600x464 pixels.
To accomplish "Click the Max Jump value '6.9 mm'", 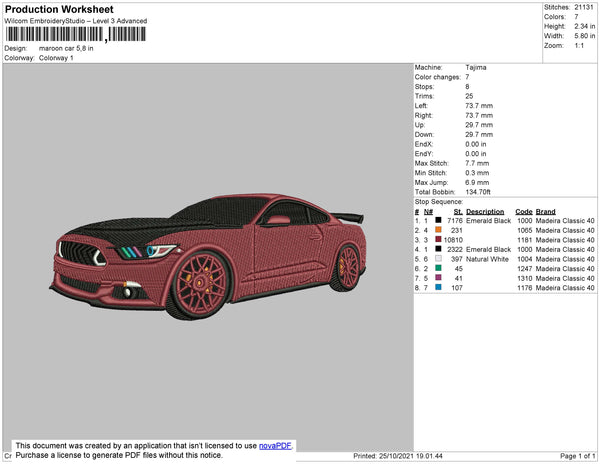I will (477, 182).
